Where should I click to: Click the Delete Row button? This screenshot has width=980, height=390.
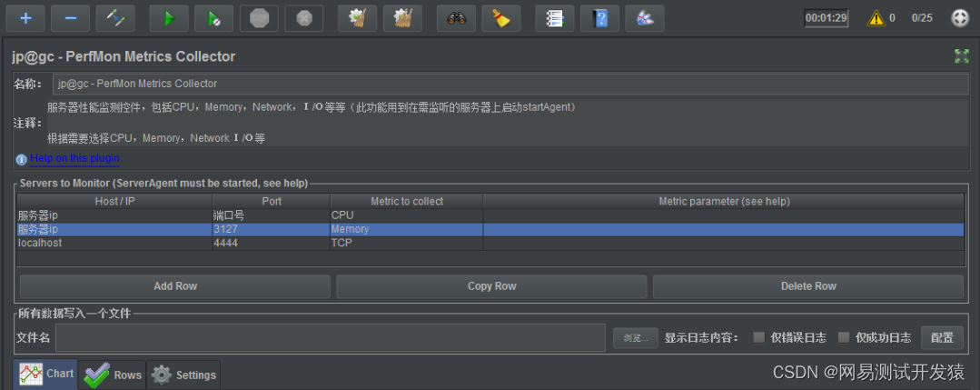[x=808, y=286]
